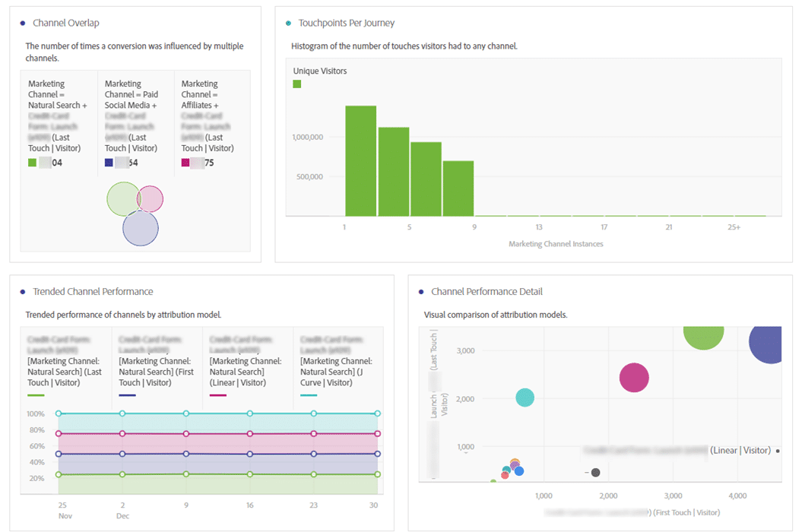The height and width of the screenshot is (532, 805).
Task: Select the blue Paid Social Media Venn circle
Action: [141, 230]
